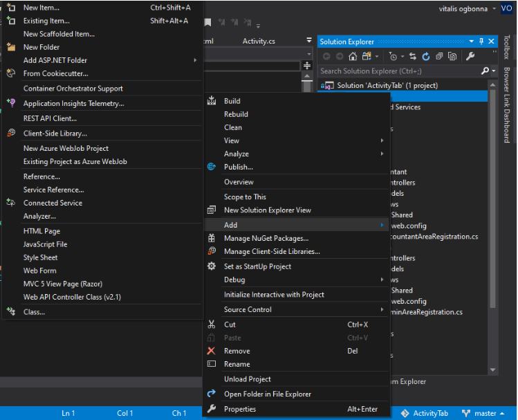Click the Pending Changes Filter clock icon
This screenshot has width=518, height=420.
click(393, 57)
